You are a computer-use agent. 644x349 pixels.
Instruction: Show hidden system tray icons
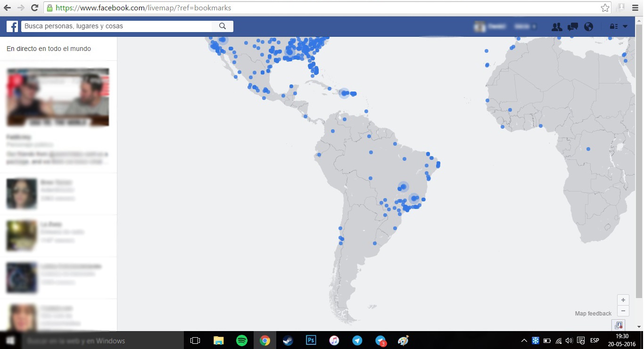click(524, 341)
